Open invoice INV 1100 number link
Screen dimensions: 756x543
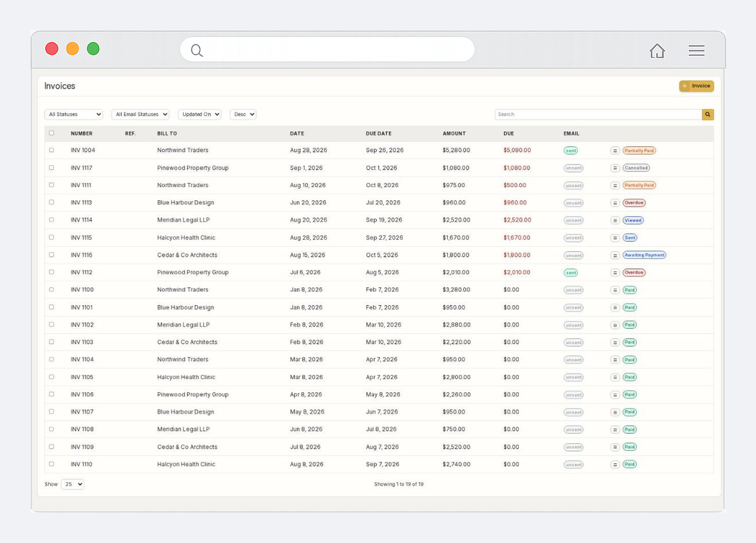click(82, 289)
